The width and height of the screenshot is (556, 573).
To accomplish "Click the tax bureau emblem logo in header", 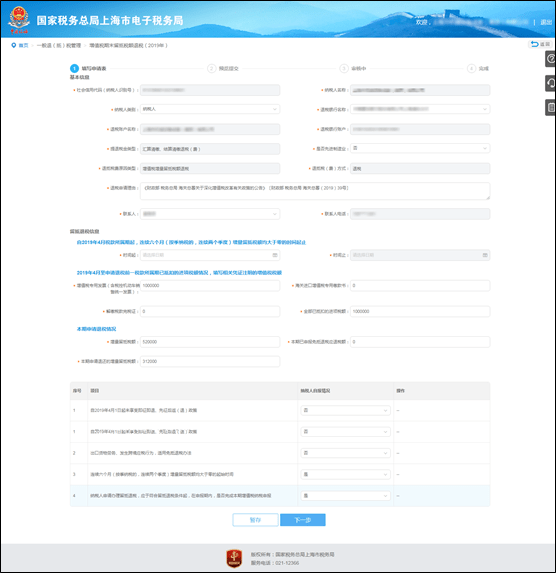I will coord(19,20).
